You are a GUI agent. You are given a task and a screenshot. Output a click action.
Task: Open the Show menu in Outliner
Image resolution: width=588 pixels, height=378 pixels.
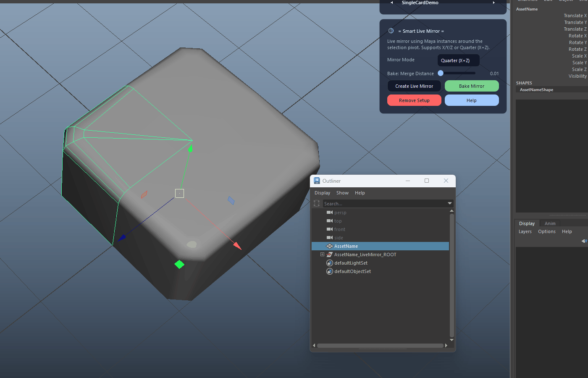click(x=342, y=193)
